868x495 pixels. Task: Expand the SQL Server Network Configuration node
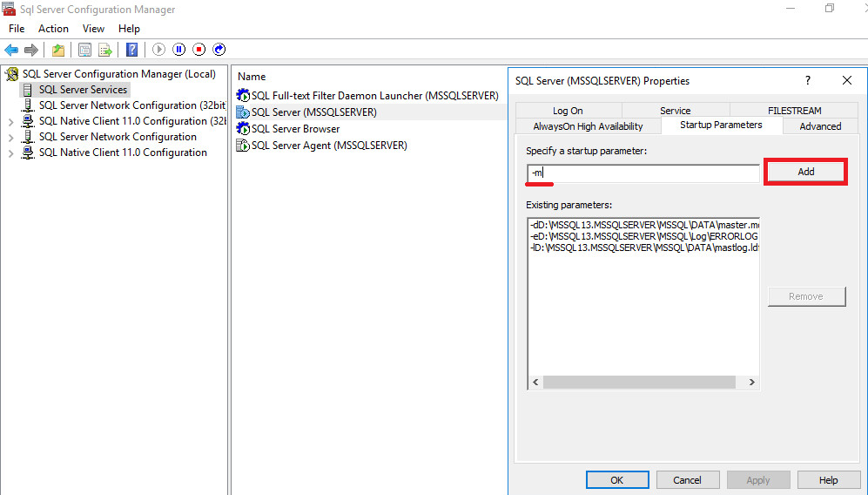10,137
